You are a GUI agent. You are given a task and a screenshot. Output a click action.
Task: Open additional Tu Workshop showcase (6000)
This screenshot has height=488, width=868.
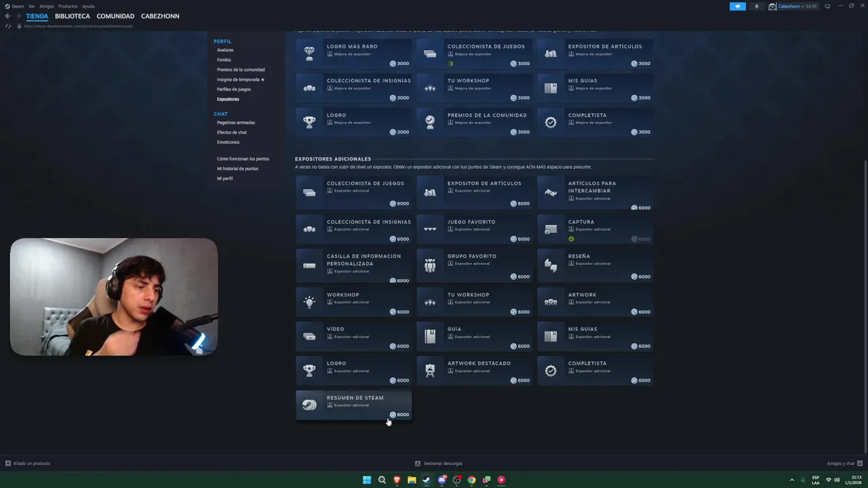click(475, 302)
